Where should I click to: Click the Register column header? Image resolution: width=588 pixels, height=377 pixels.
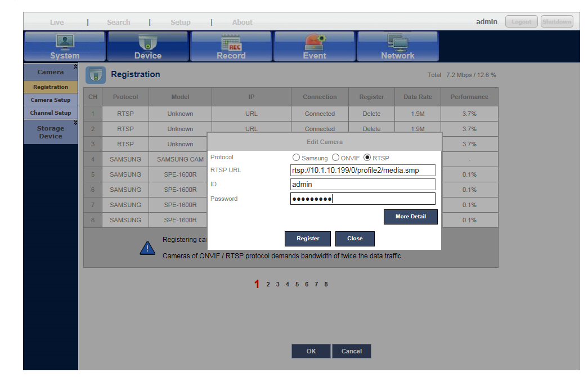[x=371, y=97]
